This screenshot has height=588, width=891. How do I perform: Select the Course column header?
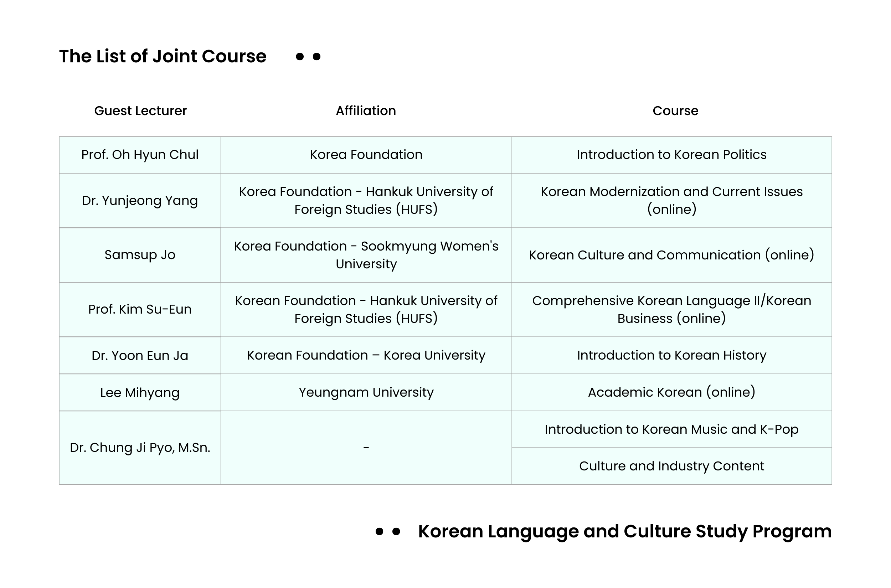click(x=675, y=110)
